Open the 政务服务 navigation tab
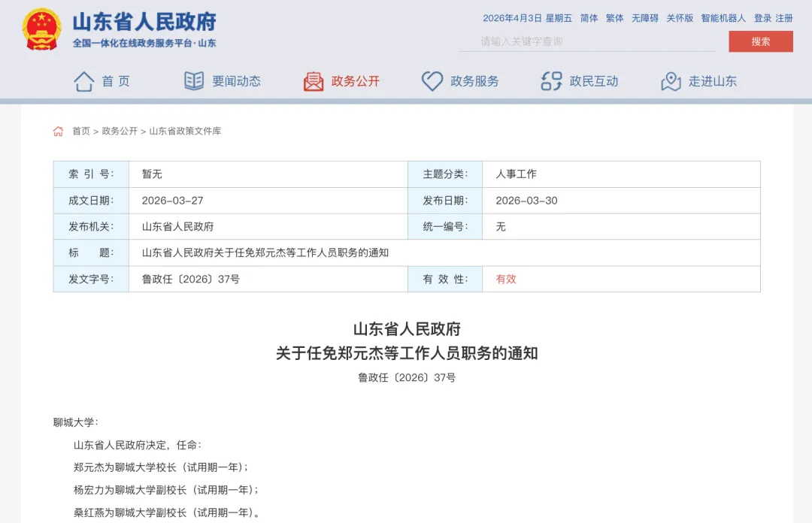The image size is (812, 523). point(474,81)
